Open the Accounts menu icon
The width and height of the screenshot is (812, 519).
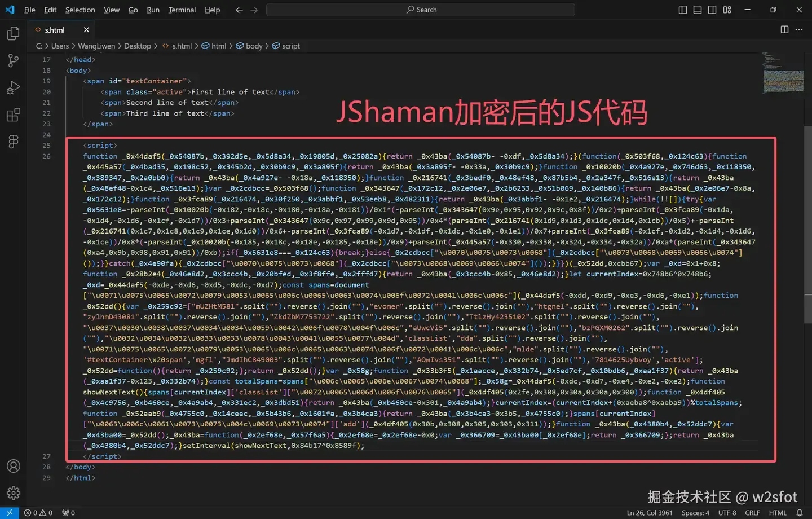13,466
